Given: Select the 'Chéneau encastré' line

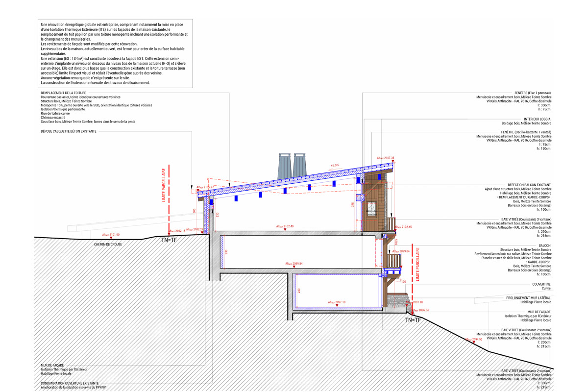Looking at the screenshot, I should point(53,117).
